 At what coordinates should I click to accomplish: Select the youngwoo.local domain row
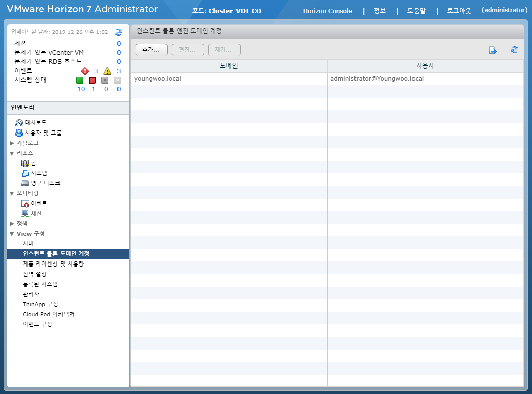coord(327,79)
